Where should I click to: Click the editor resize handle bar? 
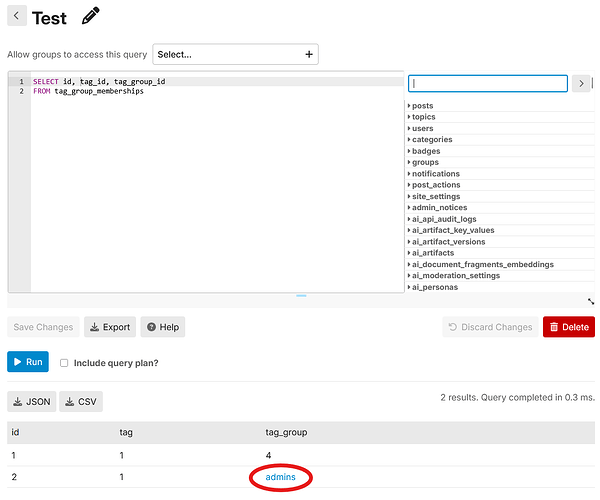click(x=301, y=296)
